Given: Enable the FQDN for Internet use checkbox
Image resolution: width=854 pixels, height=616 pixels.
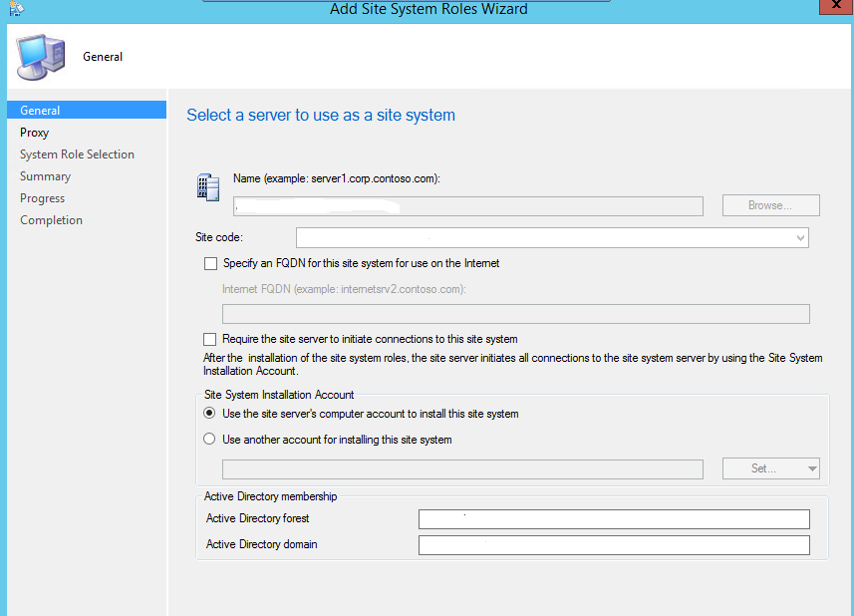Looking at the screenshot, I should click(x=210, y=263).
